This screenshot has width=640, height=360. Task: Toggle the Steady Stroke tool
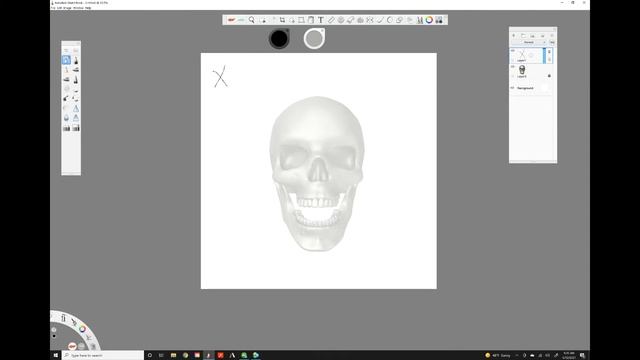pyautogui.click(x=380, y=20)
